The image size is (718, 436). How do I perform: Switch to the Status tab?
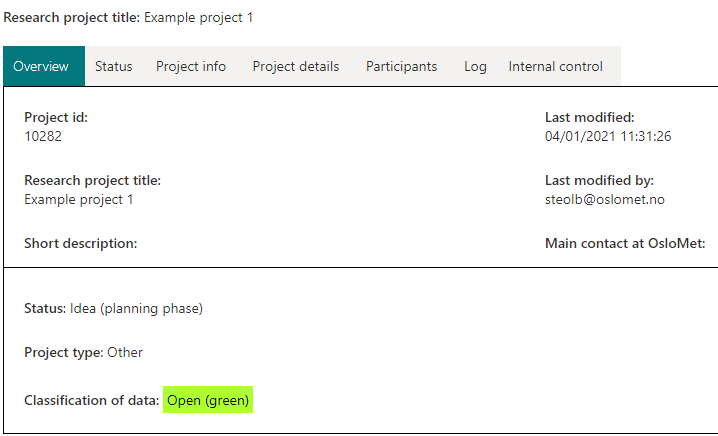pyautogui.click(x=114, y=66)
